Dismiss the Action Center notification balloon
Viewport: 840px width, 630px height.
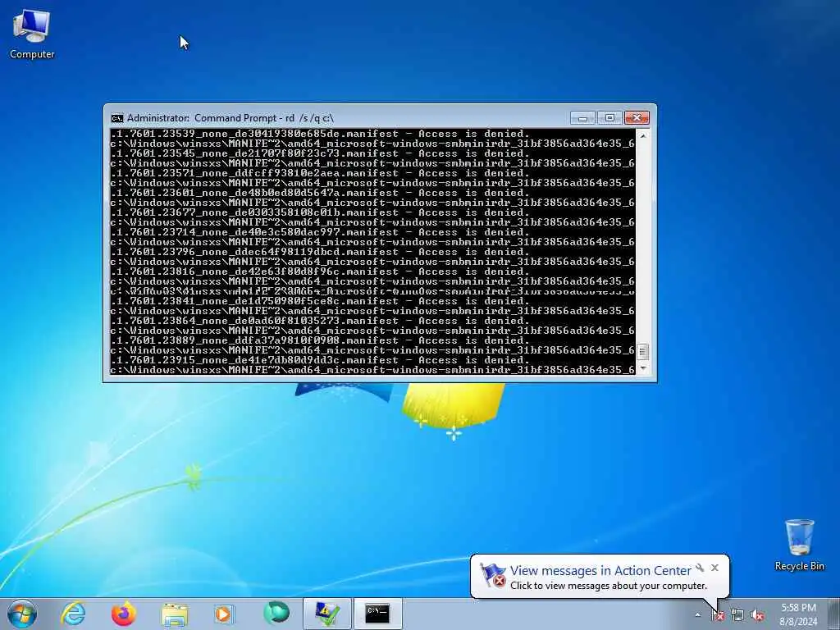coord(714,568)
